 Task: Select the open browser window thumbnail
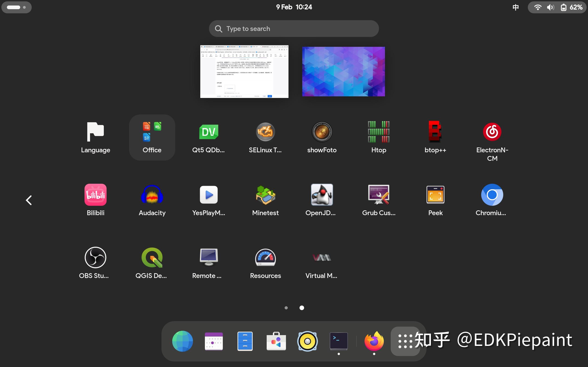coord(244,71)
